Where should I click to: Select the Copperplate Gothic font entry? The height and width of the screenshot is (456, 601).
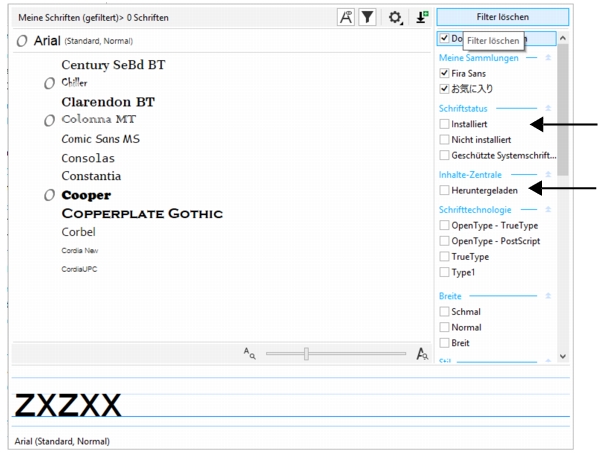(142, 214)
